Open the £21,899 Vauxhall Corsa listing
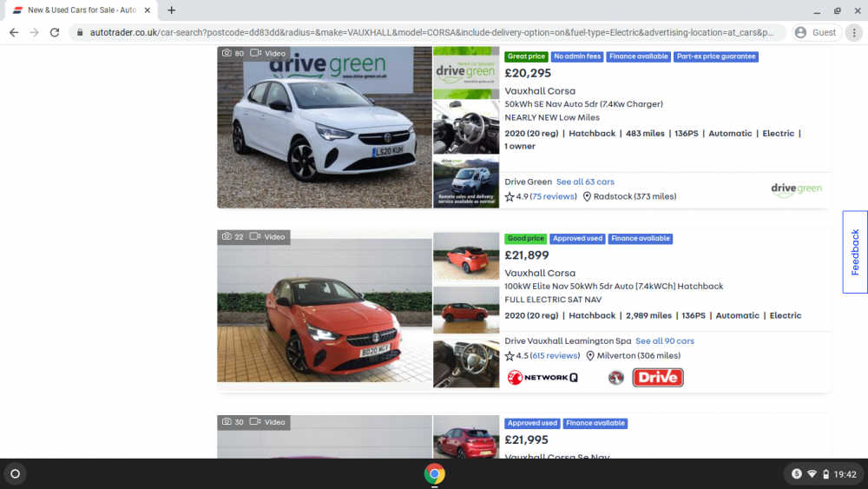The width and height of the screenshot is (868, 489). tap(540, 273)
